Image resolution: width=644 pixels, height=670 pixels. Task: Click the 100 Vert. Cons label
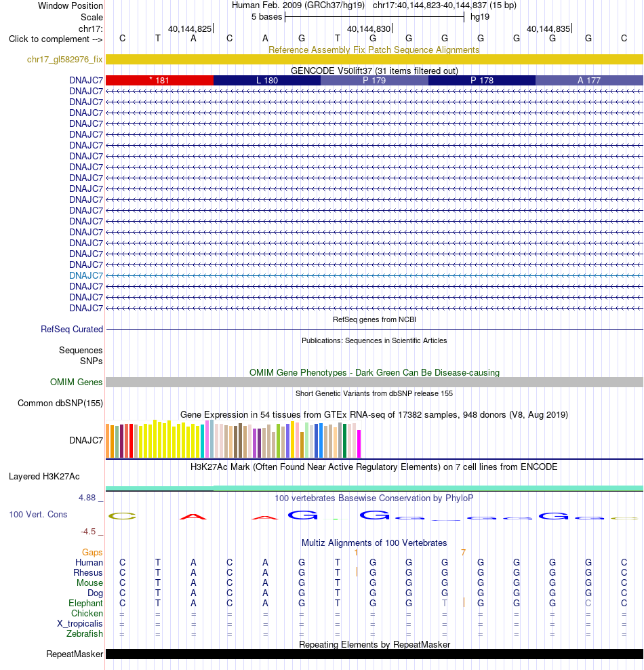tap(38, 515)
